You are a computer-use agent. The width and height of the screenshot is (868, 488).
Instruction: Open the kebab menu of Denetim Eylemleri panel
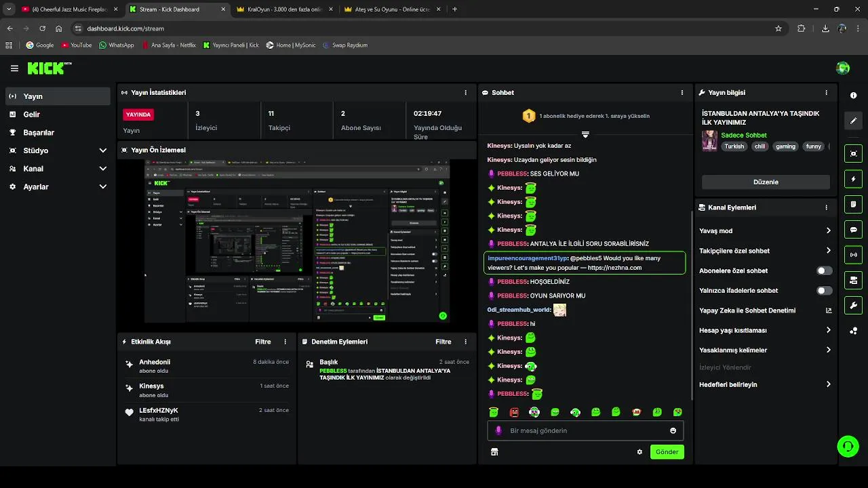click(x=465, y=342)
